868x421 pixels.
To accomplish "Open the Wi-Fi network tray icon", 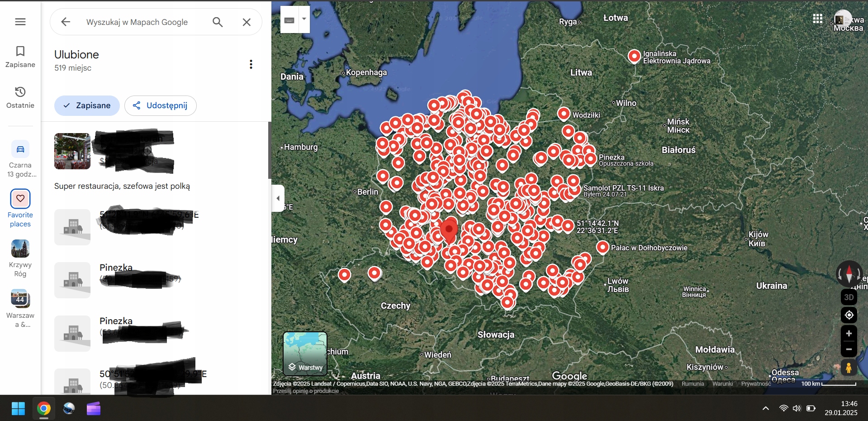I will coord(783,408).
